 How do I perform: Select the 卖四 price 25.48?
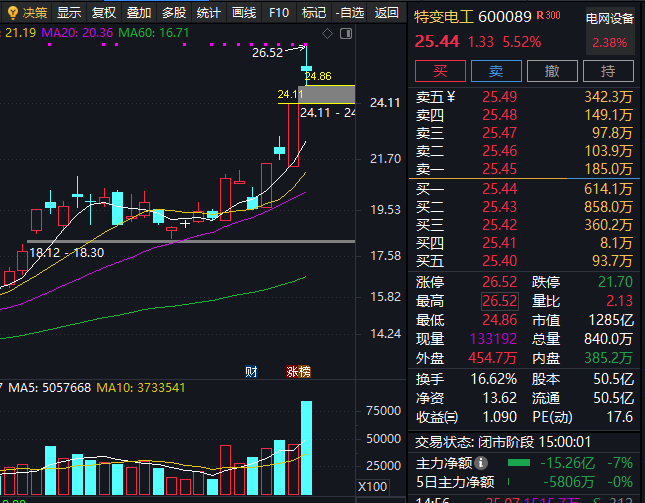499,115
